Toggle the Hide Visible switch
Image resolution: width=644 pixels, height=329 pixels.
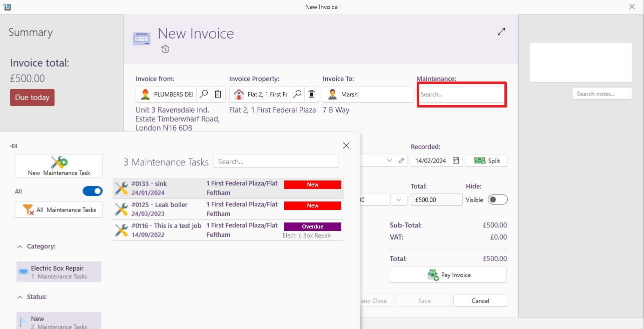[x=497, y=199]
